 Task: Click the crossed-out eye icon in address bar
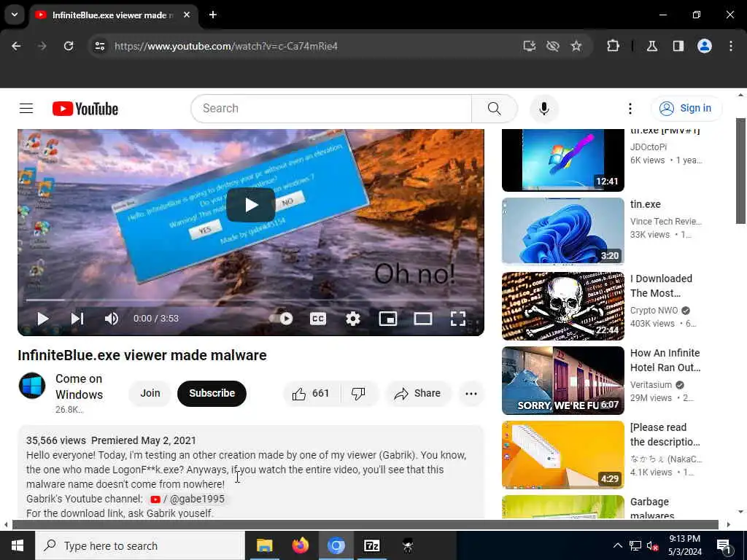click(553, 46)
